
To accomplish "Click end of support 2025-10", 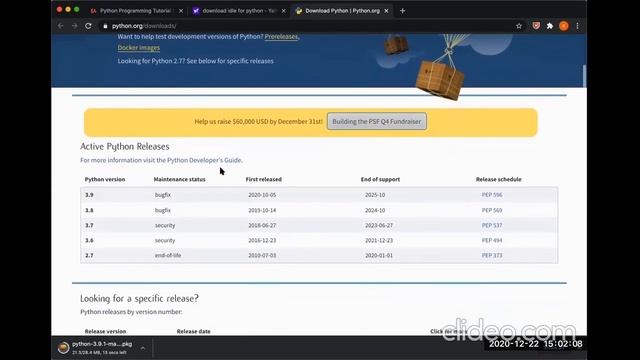I will click(x=375, y=195).
